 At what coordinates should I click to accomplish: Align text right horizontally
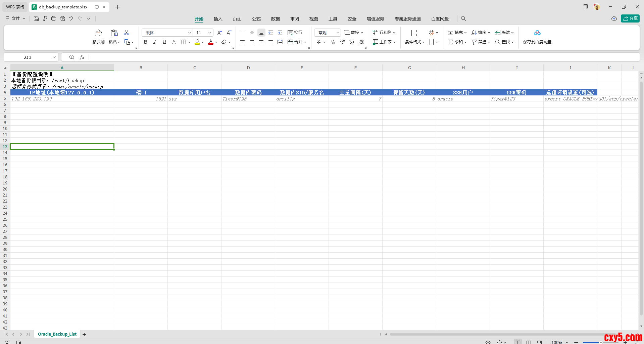tap(261, 42)
